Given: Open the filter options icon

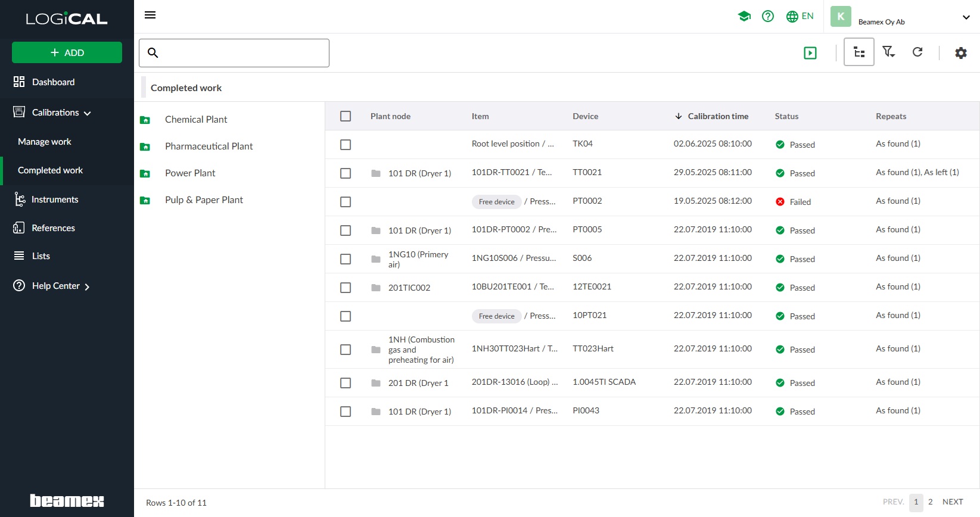Looking at the screenshot, I should tap(888, 52).
